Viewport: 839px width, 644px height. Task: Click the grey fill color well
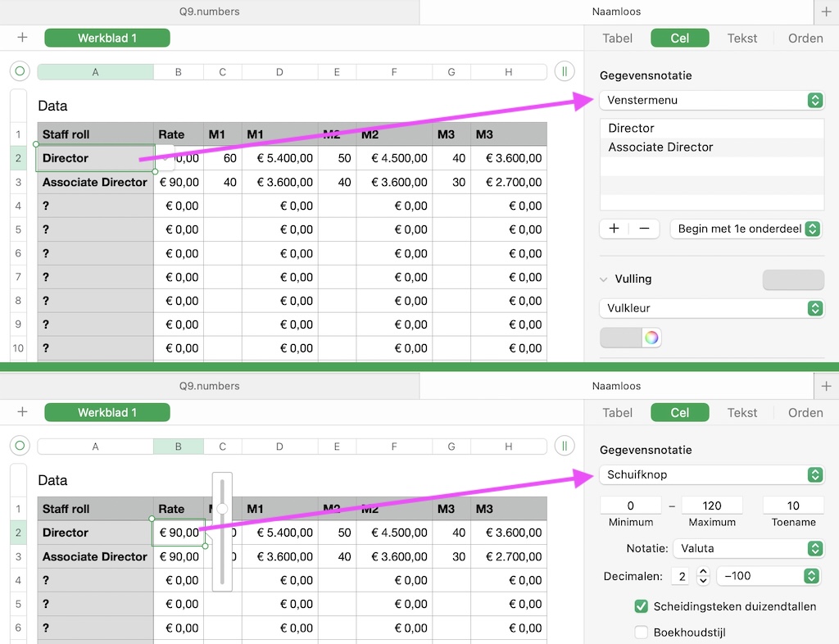(621, 338)
